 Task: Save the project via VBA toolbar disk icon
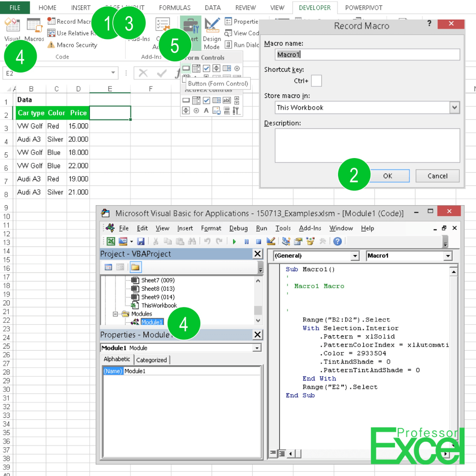140,241
